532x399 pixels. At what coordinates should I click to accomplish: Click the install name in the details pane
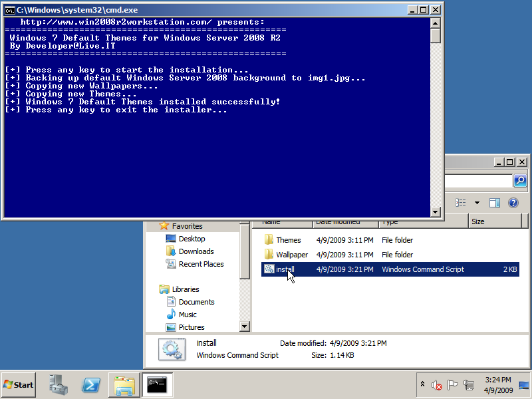point(206,343)
